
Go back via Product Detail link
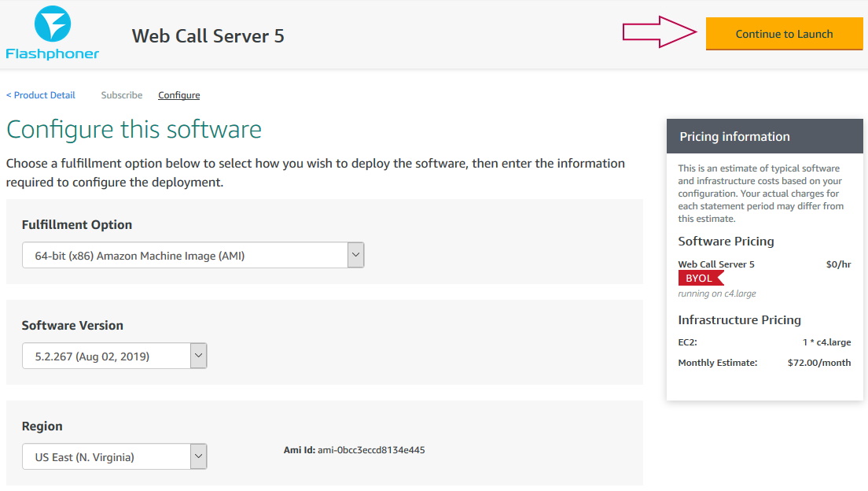click(x=41, y=95)
